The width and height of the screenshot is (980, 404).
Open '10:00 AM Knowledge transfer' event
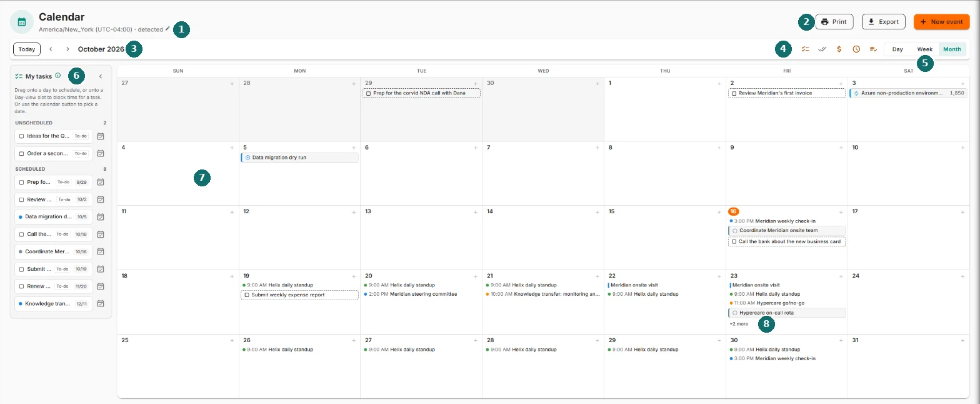coord(542,294)
